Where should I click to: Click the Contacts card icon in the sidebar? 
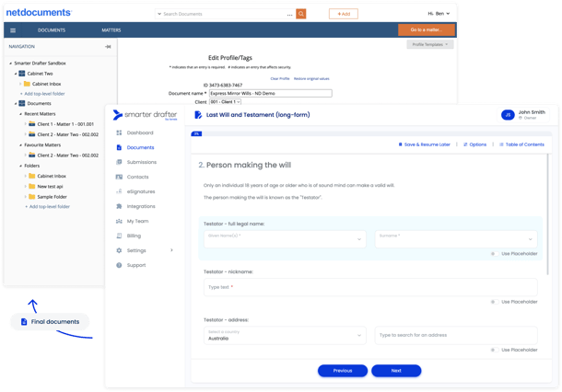pos(119,177)
